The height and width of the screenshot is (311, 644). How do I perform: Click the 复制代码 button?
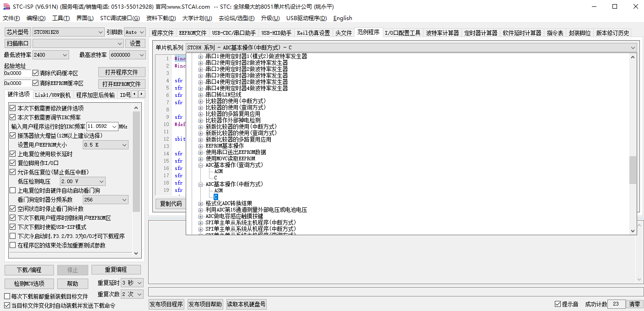pyautogui.click(x=171, y=204)
